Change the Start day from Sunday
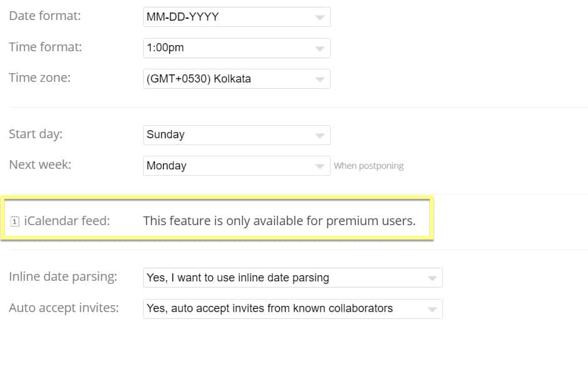The width and height of the screenshot is (588, 389). [x=237, y=135]
